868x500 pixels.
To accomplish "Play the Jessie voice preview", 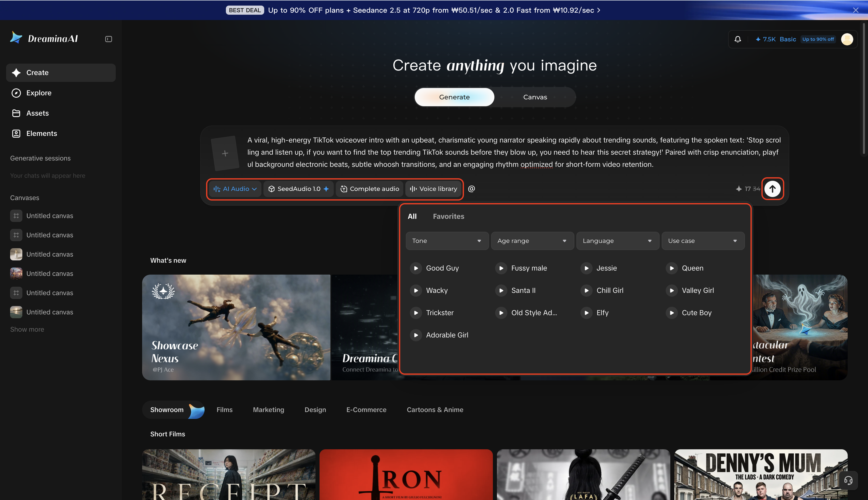I will (x=587, y=268).
